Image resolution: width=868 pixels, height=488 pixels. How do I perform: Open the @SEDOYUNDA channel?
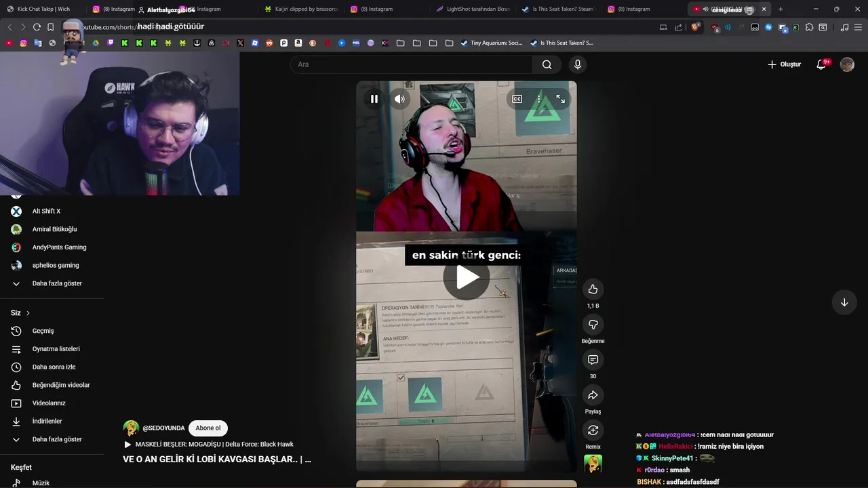pyautogui.click(x=163, y=428)
